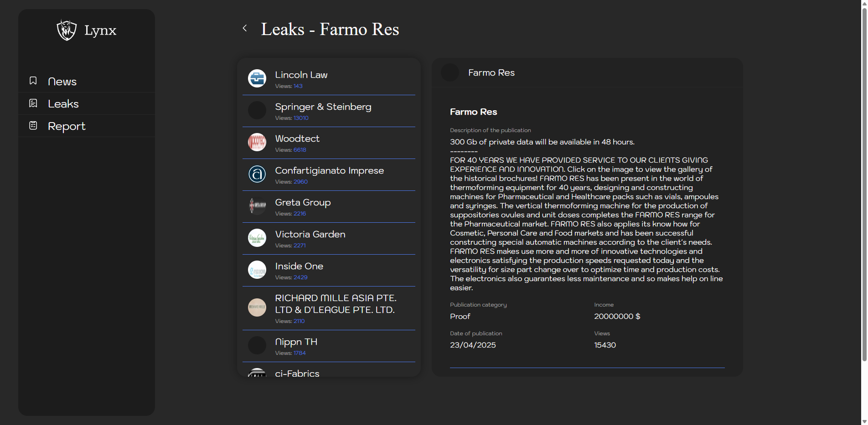Screen dimensions: 868x425
Task: Open the Report menu item
Action: click(67, 126)
